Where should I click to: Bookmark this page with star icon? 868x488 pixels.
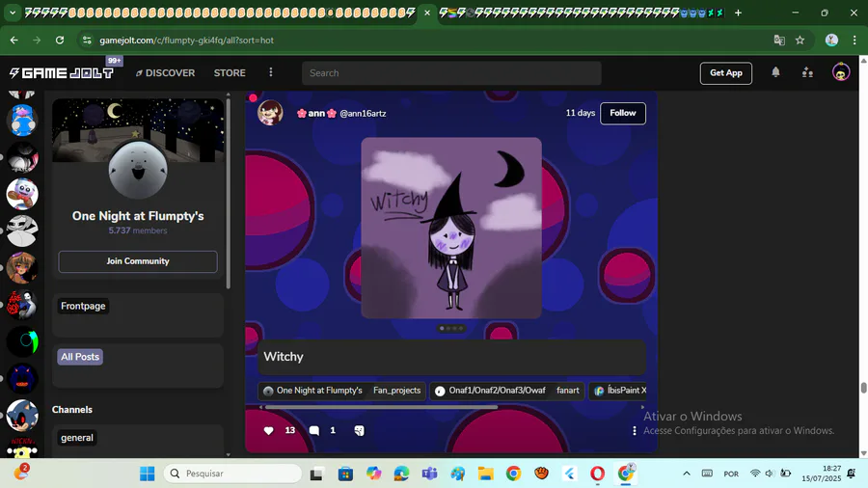pyautogui.click(x=800, y=40)
